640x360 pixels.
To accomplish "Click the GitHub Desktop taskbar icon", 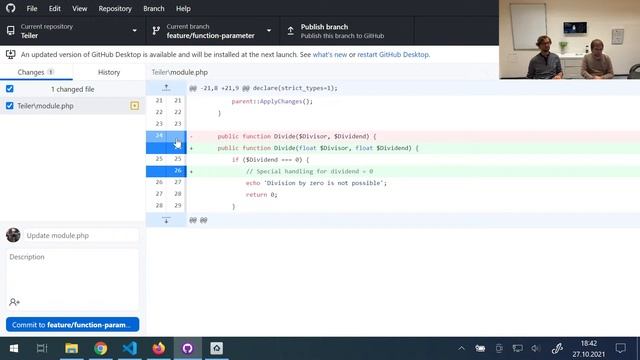I will pyautogui.click(x=187, y=348).
